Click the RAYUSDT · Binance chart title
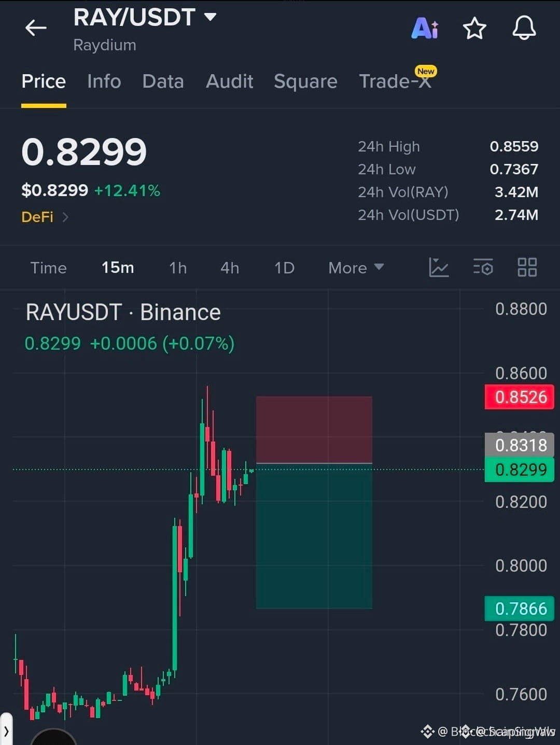The image size is (560, 745). pos(123,312)
